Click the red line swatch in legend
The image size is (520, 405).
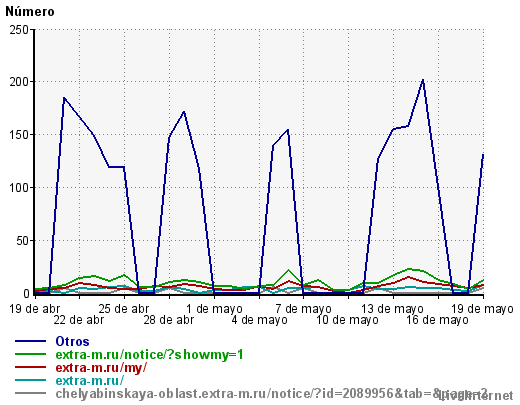[30, 367]
